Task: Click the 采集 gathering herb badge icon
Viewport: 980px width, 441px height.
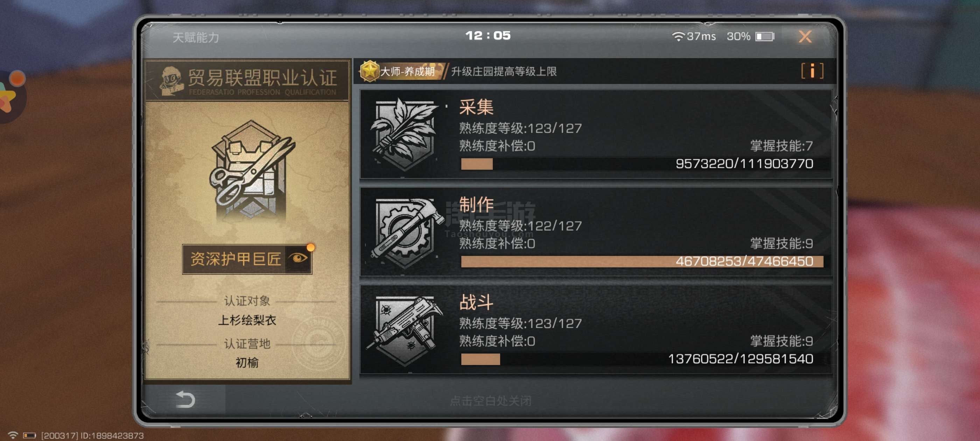Action: click(404, 134)
